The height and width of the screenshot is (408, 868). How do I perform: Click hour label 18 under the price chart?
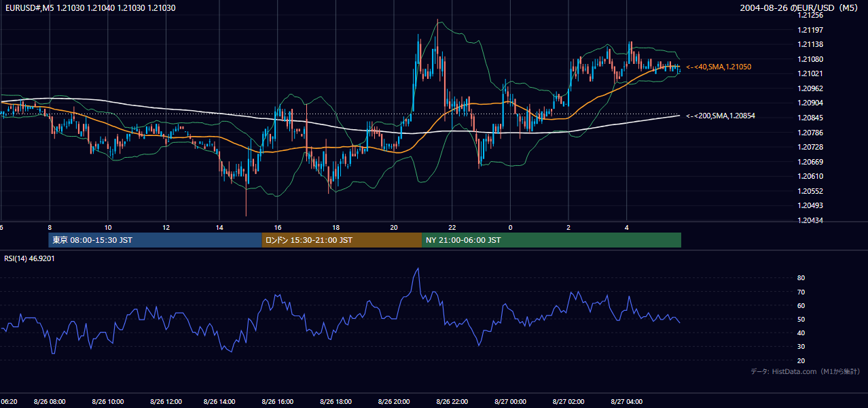(336, 226)
